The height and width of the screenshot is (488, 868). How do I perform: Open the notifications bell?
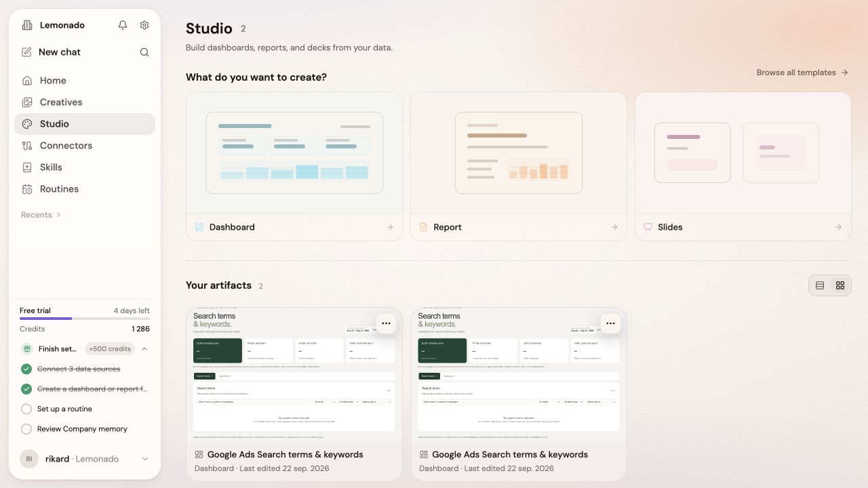tap(123, 25)
